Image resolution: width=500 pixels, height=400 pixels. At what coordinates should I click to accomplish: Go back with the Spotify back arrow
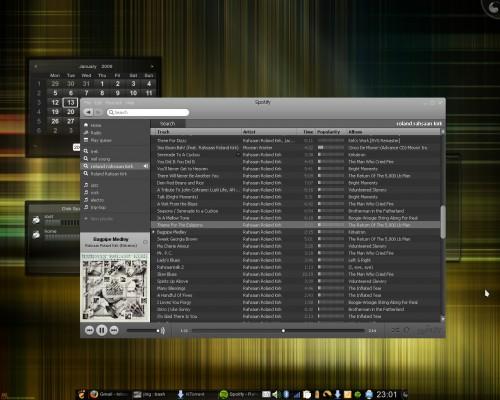coord(88,112)
